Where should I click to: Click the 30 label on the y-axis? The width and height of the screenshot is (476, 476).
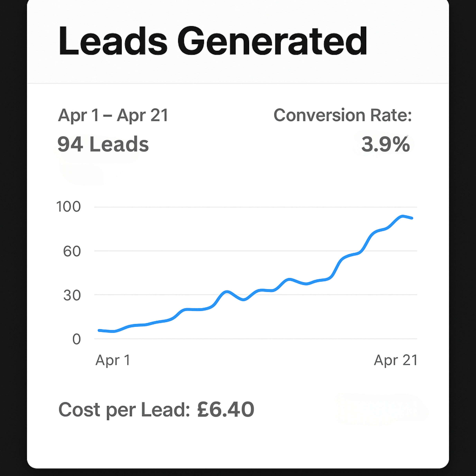[72, 295]
